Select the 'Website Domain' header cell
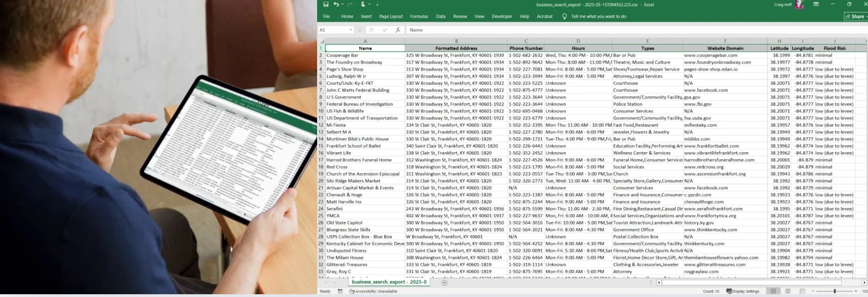The height and width of the screenshot is (297, 868). click(x=725, y=48)
